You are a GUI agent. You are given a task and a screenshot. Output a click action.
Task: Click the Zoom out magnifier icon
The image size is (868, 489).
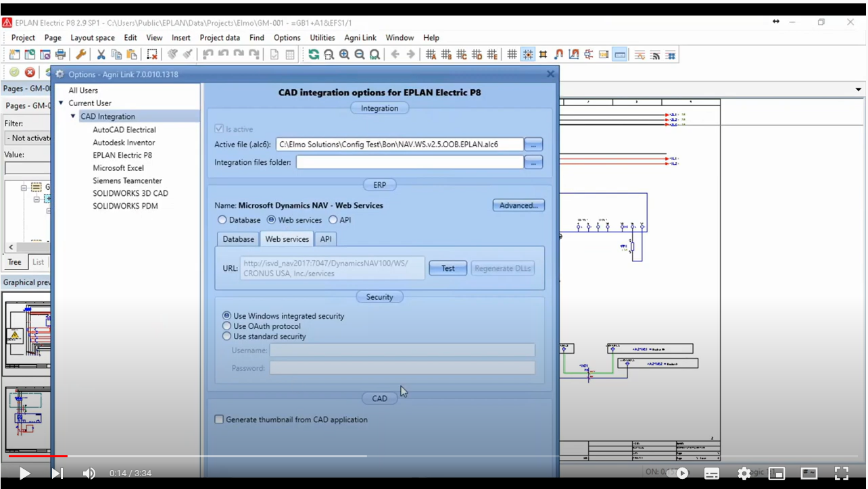coord(359,55)
